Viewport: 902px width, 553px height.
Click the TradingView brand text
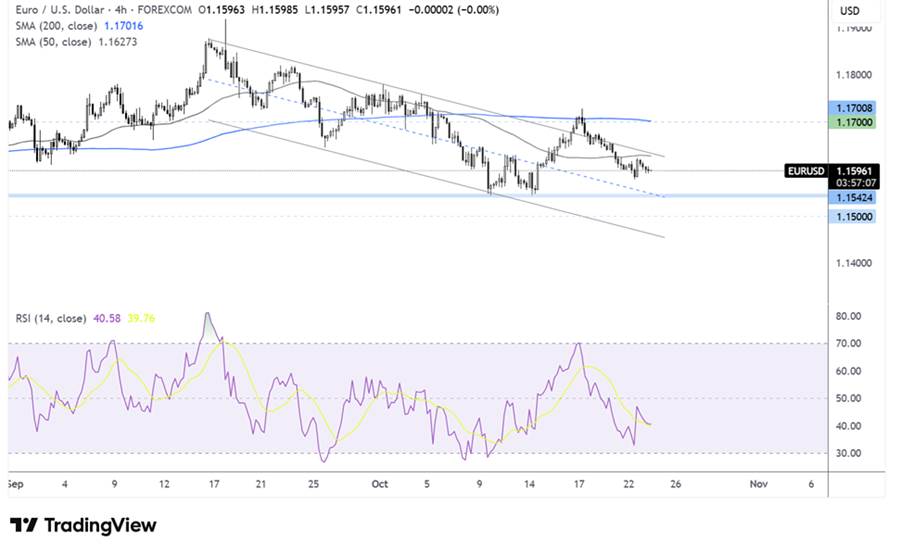(98, 525)
